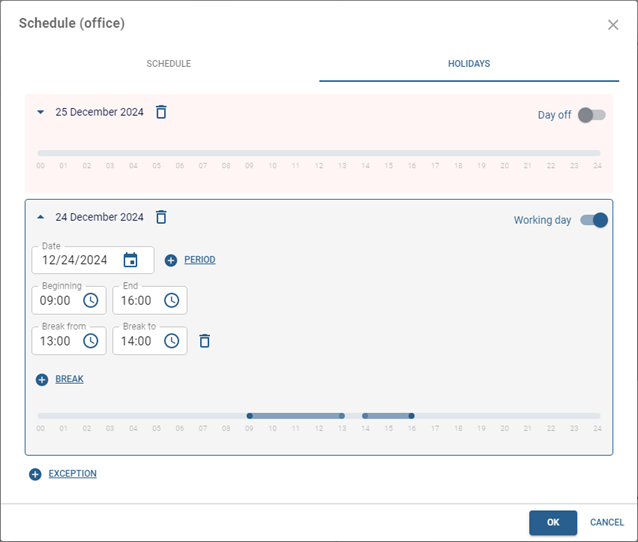
Task: Delete the 24 December 2024 holiday
Action: [161, 217]
